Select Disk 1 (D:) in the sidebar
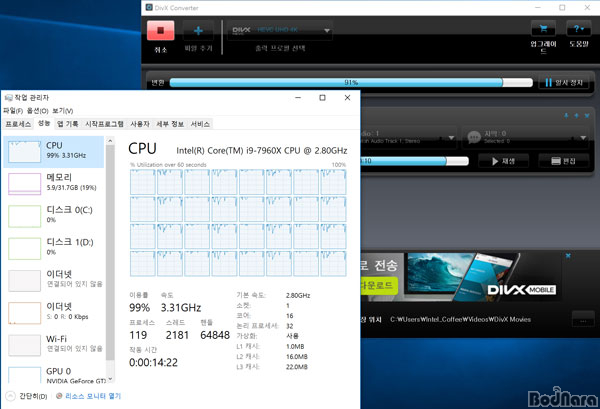The width and height of the screenshot is (600, 409). [54, 248]
